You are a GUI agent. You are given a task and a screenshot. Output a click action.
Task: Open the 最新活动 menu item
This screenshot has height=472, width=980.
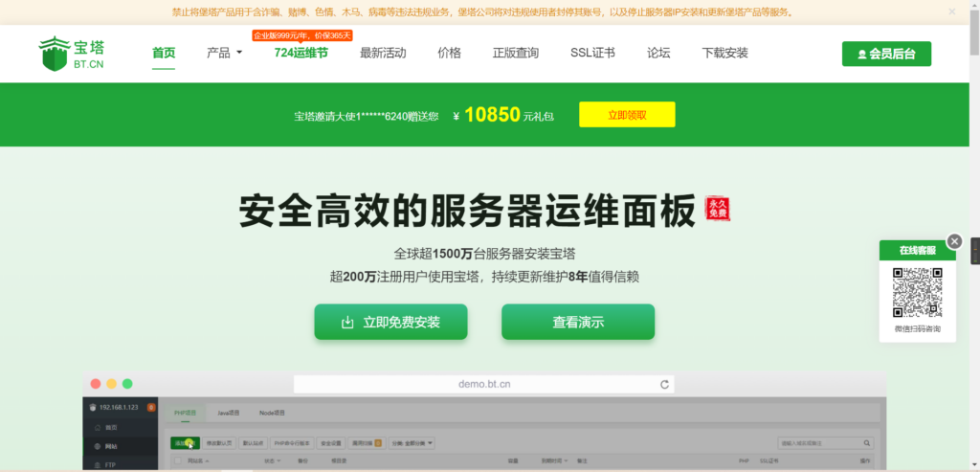383,53
